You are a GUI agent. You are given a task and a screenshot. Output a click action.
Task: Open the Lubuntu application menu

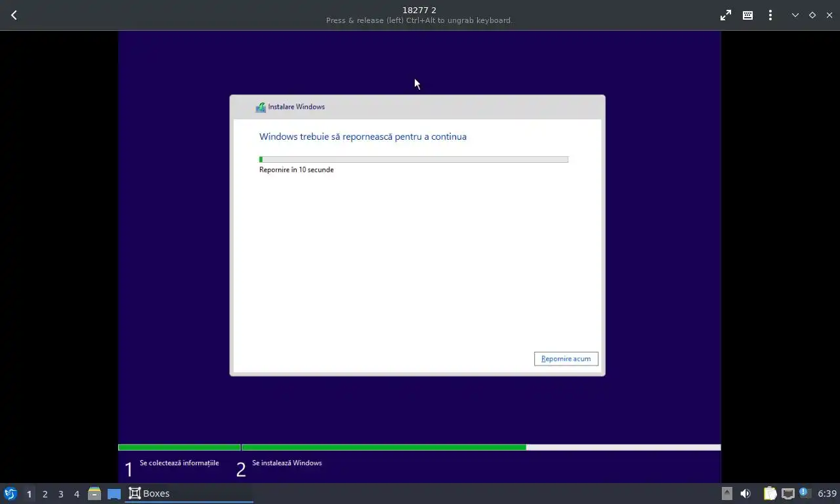pos(10,493)
